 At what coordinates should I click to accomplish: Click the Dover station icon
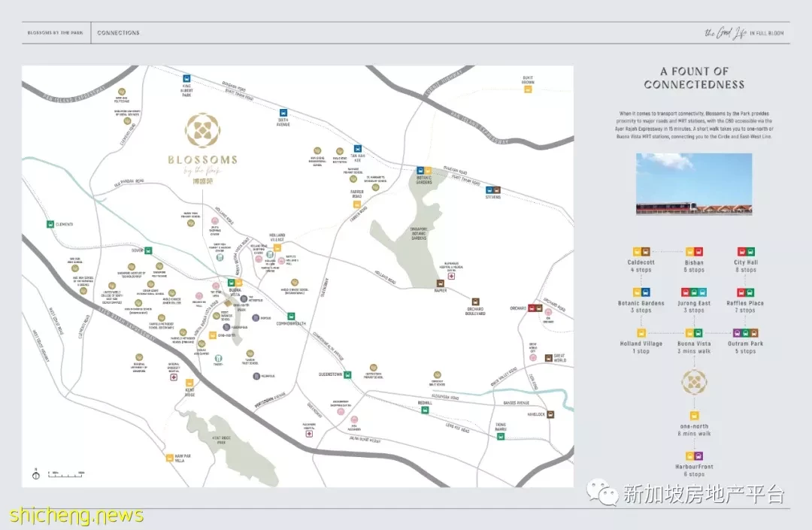pos(148,250)
